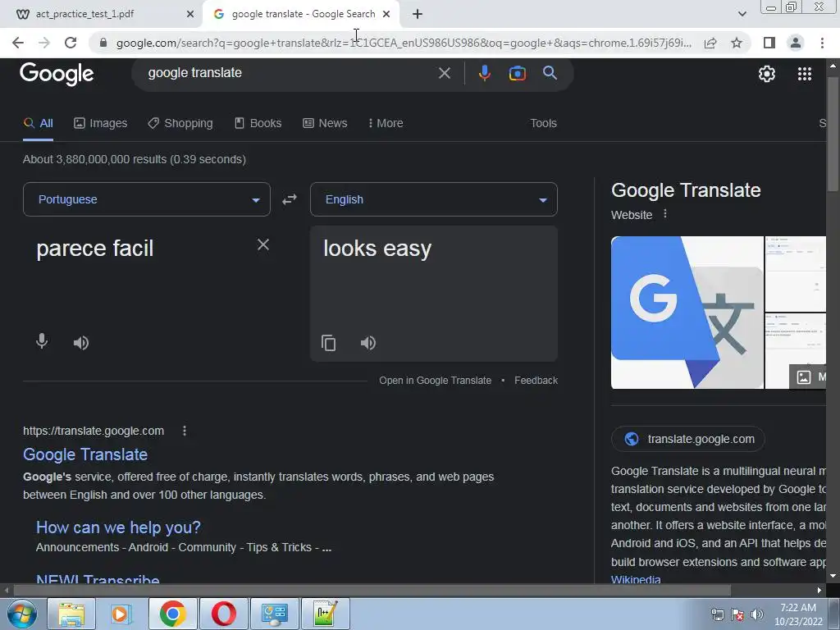840x630 pixels.
Task: Open English target language dropdown
Action: coord(434,199)
